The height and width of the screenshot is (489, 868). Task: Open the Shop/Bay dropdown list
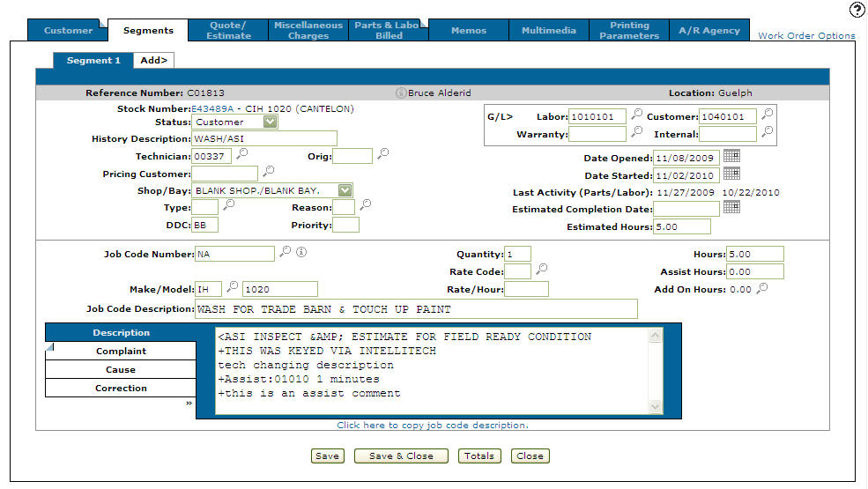(x=345, y=189)
